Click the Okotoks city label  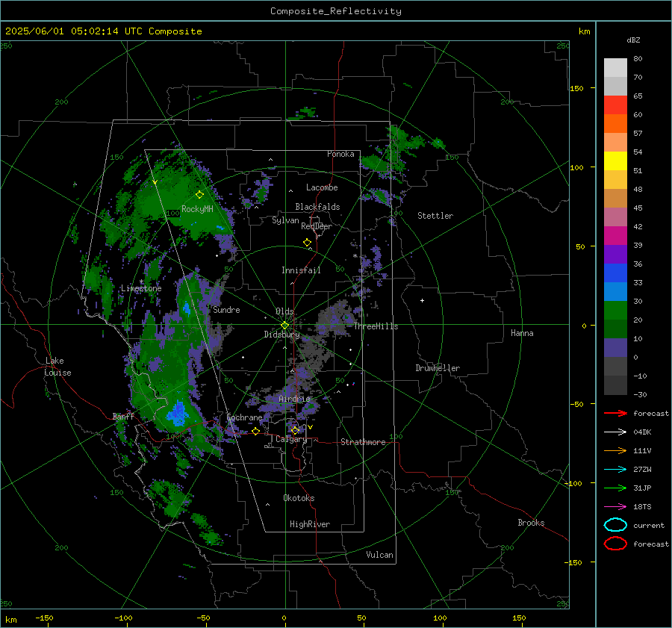299,498
